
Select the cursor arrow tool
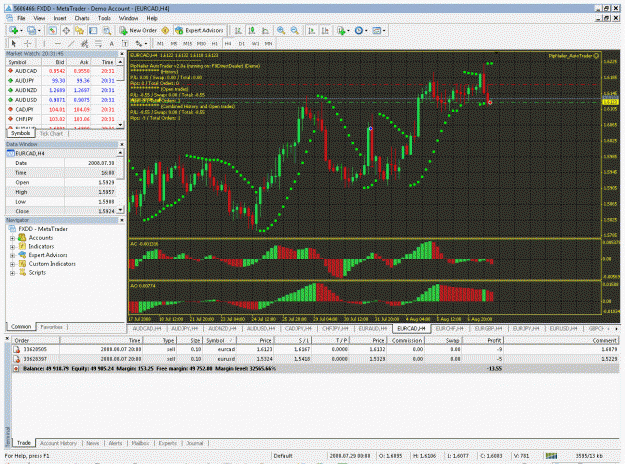(x=14, y=43)
